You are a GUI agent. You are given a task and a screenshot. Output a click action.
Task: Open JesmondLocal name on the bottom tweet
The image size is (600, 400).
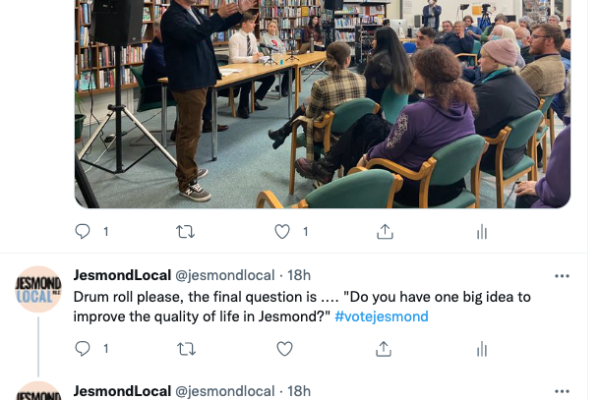122,391
